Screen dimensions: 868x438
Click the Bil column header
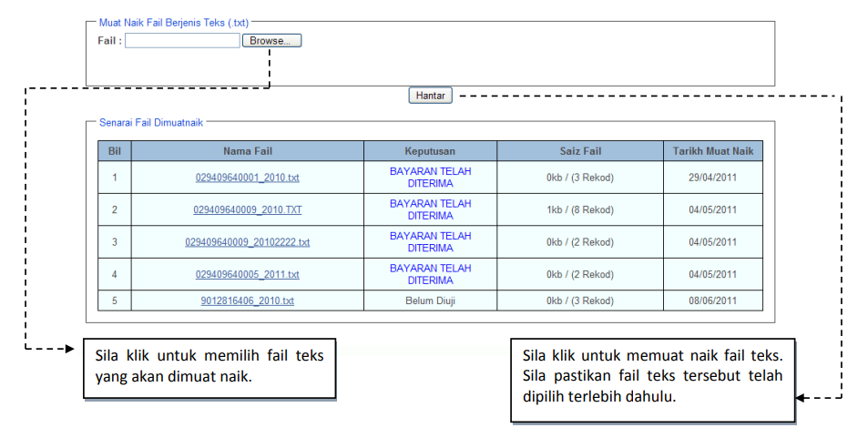click(x=115, y=151)
